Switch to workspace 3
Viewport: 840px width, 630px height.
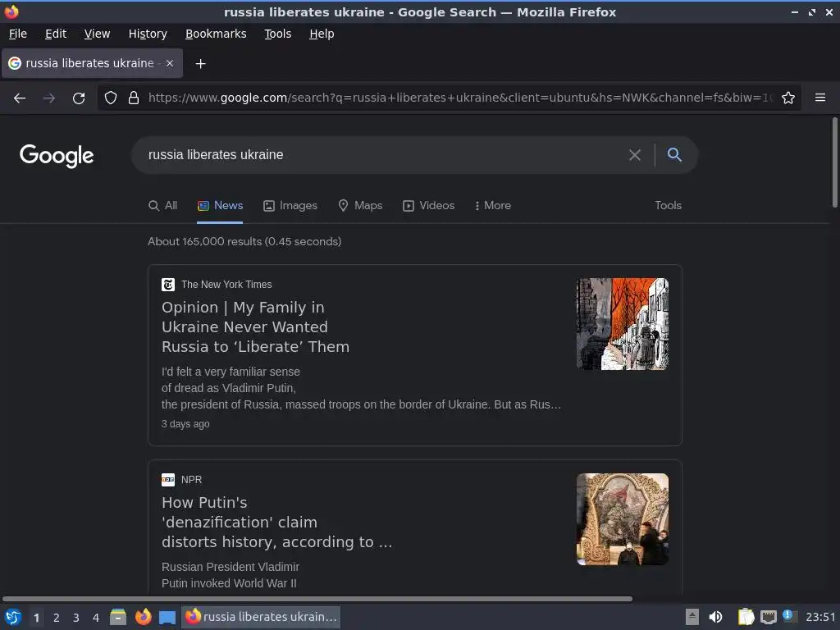76,618
